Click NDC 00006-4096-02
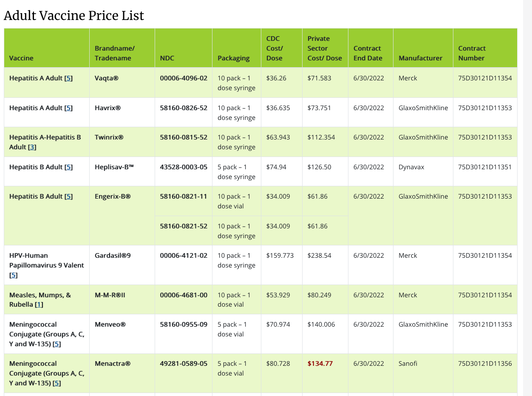The width and height of the screenshot is (532, 396). point(184,78)
